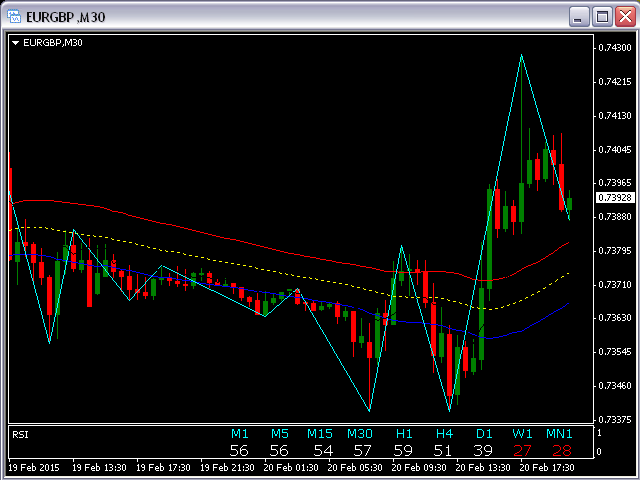Click the M15 timeframe label

[320, 433]
